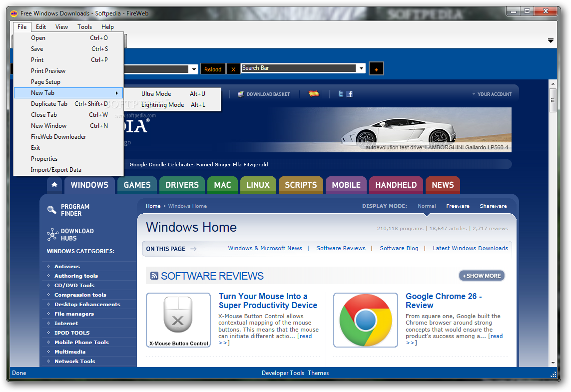Open the Antivirus category

point(67,267)
